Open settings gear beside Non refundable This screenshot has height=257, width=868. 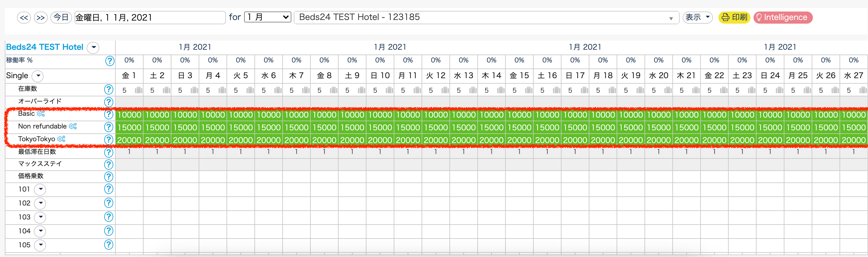73,126
